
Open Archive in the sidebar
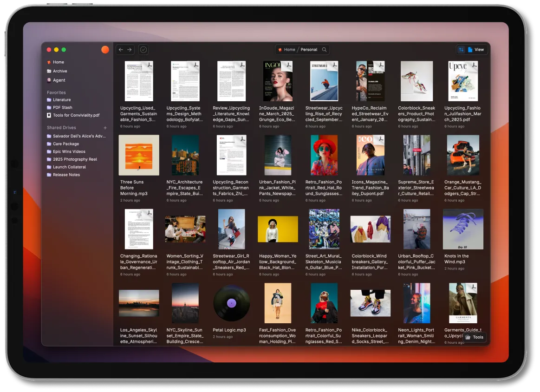(60, 71)
